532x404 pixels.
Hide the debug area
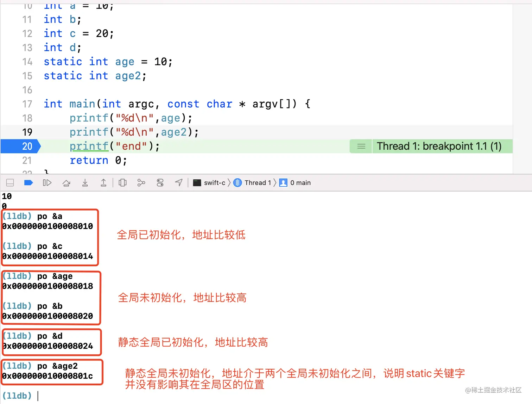(10, 182)
